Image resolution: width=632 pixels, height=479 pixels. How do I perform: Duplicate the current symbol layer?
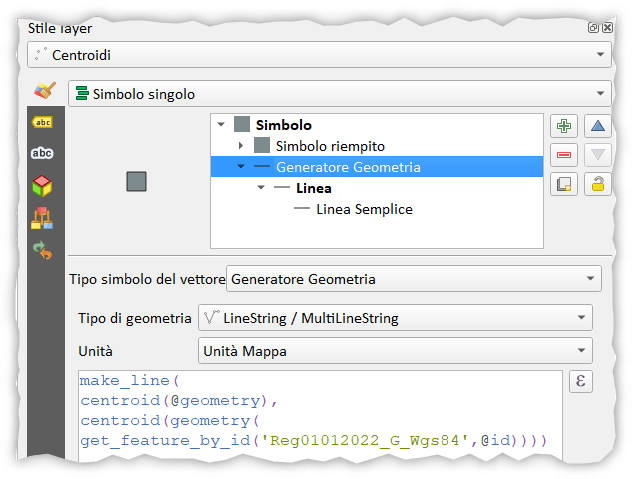564,184
